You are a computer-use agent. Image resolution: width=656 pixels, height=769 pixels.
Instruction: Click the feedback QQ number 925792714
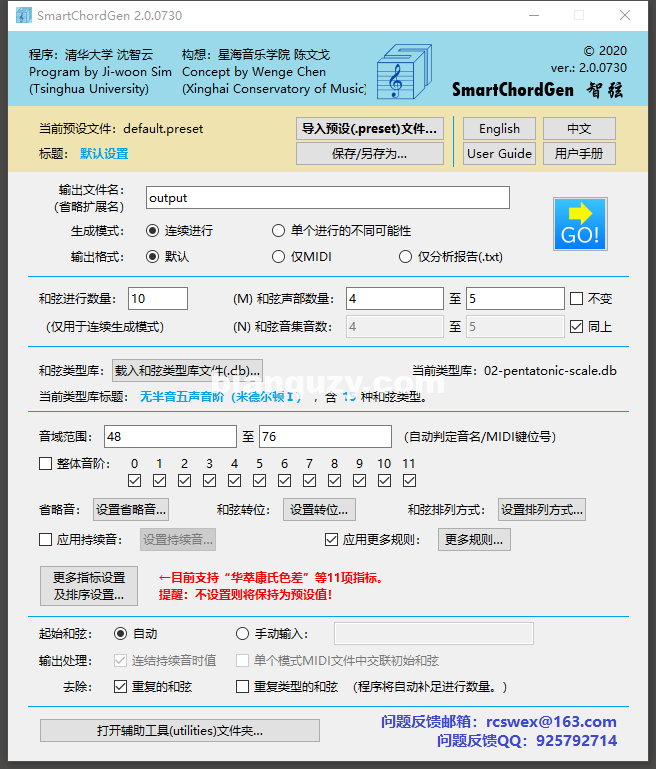pos(576,741)
